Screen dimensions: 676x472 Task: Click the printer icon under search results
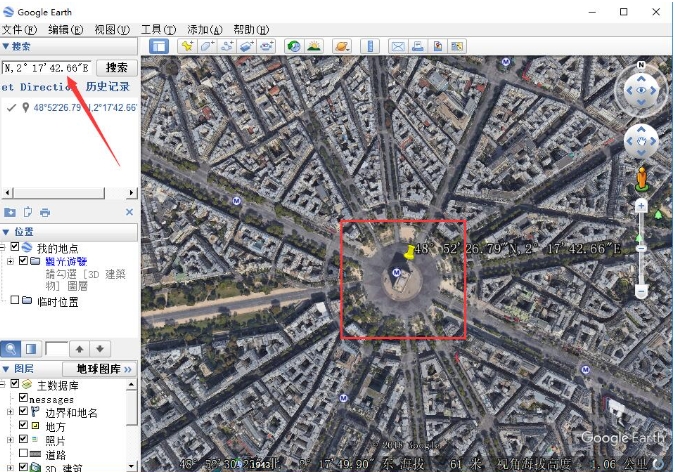(x=45, y=212)
